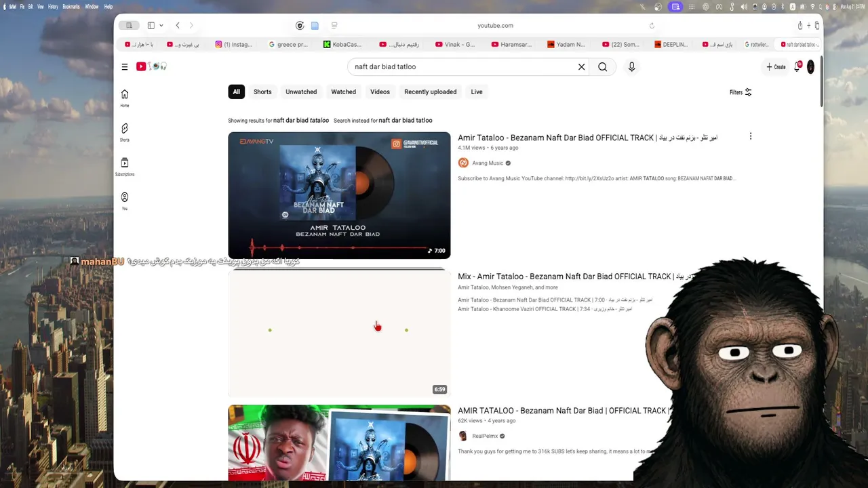This screenshot has width=868, height=488.
Task: Switch to the greece pr... tab
Action: (288, 45)
